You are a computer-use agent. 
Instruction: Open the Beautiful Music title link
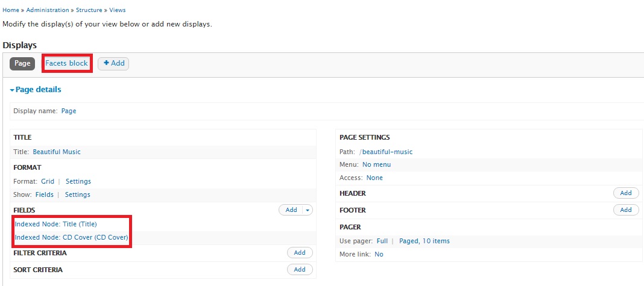point(57,152)
